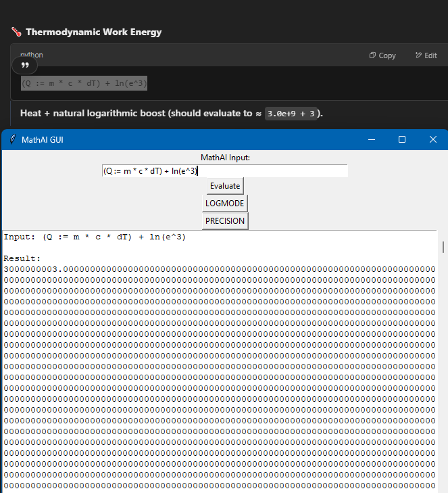This screenshot has height=493, width=448.
Task: Toggle LOGMODE in MathAI
Action: coord(225,203)
